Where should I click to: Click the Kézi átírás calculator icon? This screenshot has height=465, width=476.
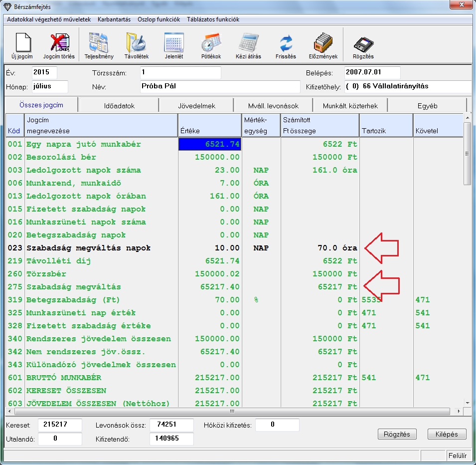[248, 43]
